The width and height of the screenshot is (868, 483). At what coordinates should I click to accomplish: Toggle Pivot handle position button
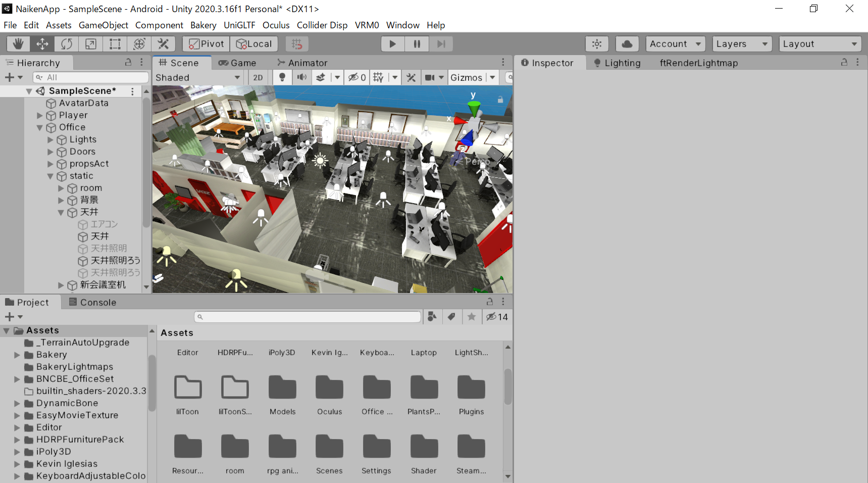coord(206,44)
